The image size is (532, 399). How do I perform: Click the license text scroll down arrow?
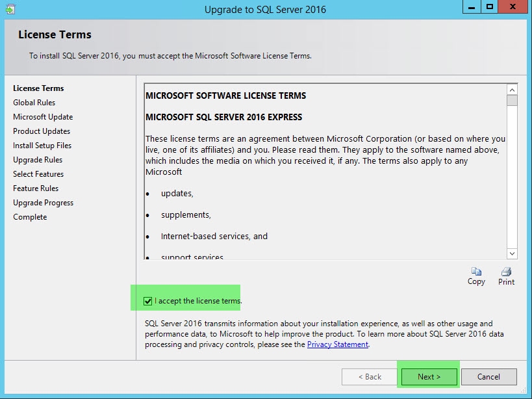512,253
